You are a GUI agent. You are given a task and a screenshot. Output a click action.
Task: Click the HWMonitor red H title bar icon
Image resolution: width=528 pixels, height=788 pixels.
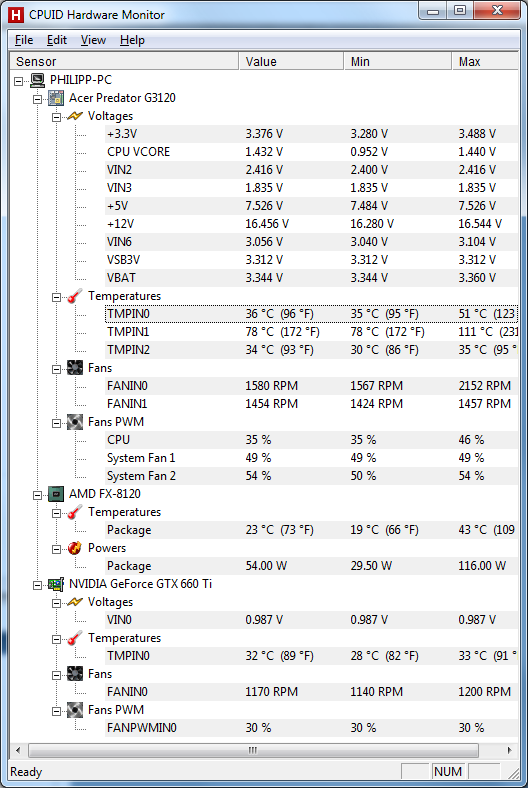click(16, 15)
